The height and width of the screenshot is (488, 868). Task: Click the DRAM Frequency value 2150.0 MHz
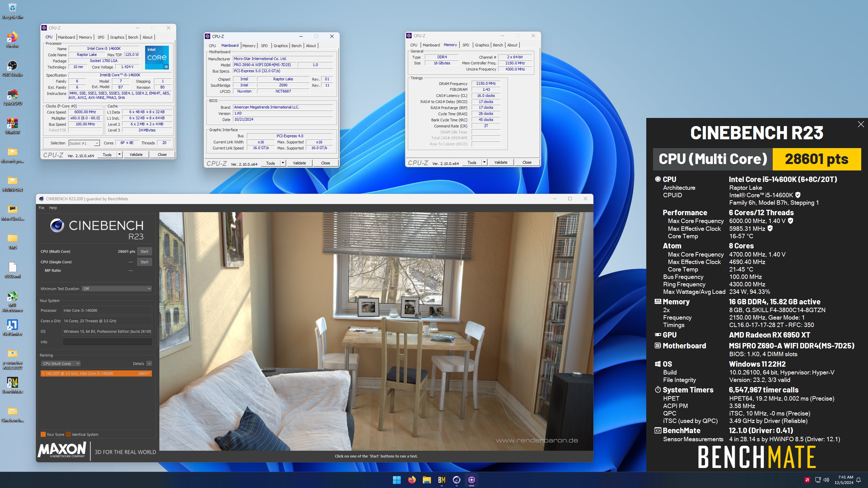[x=486, y=83]
